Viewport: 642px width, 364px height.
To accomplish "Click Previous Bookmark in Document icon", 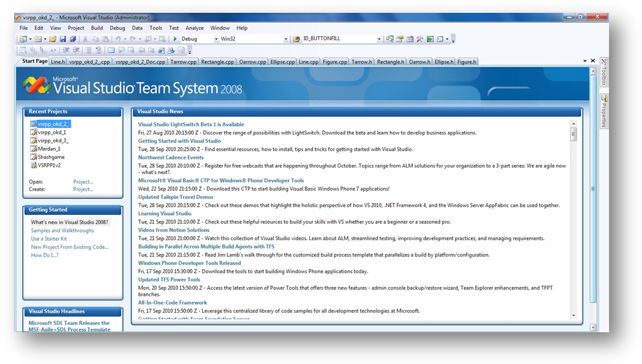I will coord(161,50).
